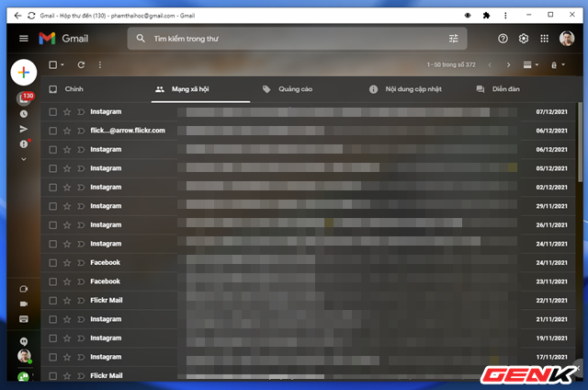Open the Snoozed clock icon in sidebar

pyautogui.click(x=24, y=114)
